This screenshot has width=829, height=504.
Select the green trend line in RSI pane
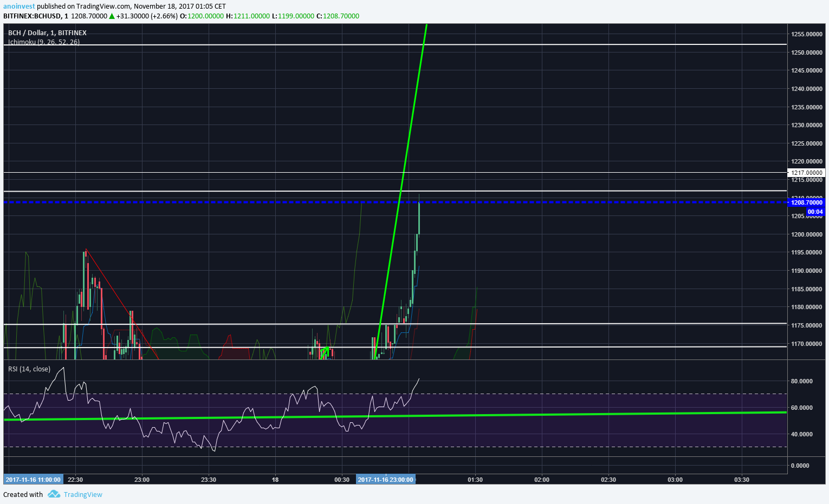click(395, 416)
